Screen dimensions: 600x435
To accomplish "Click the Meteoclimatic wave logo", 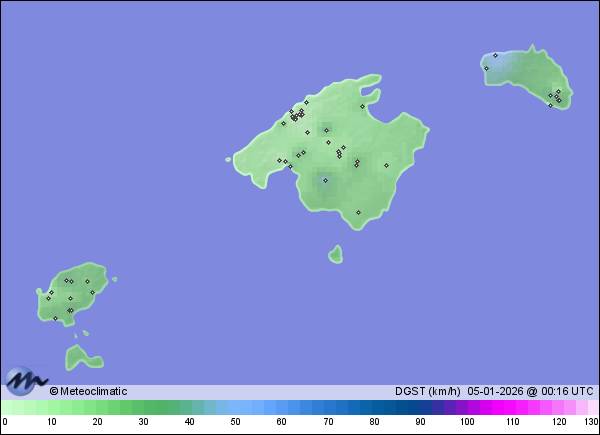I will pos(25,381).
